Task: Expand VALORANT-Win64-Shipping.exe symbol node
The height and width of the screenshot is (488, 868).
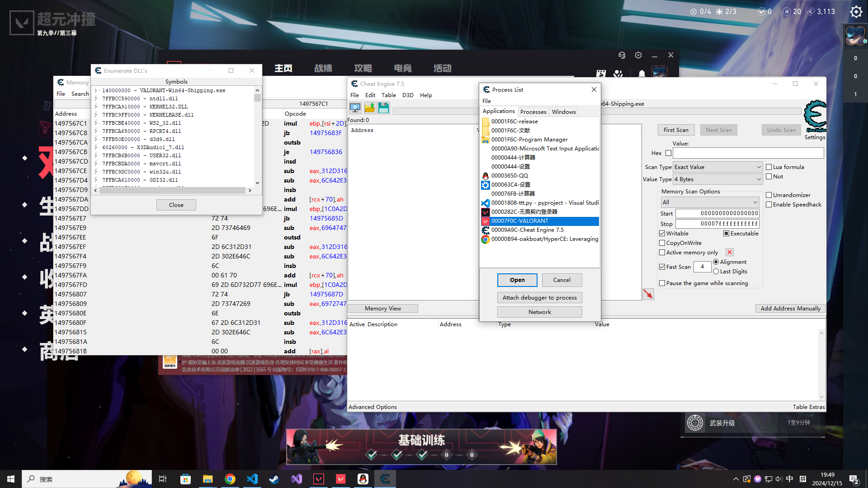Action: (x=96, y=90)
